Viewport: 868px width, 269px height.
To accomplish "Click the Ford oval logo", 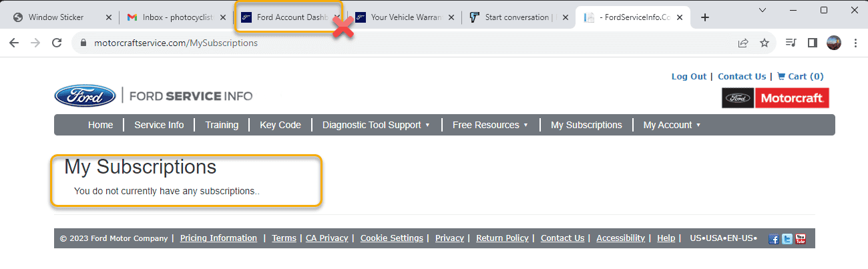I will pyautogui.click(x=85, y=96).
